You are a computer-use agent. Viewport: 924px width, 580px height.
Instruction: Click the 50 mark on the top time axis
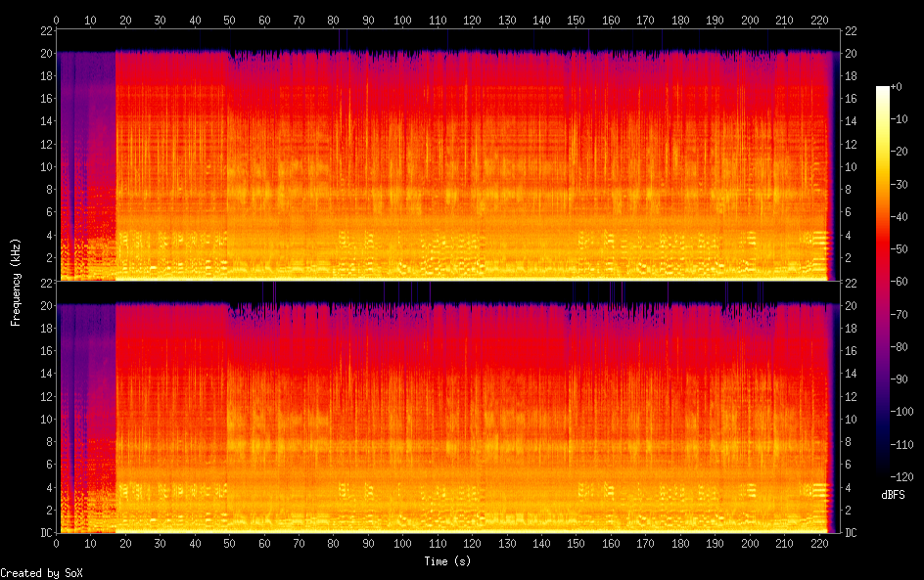pos(230,20)
